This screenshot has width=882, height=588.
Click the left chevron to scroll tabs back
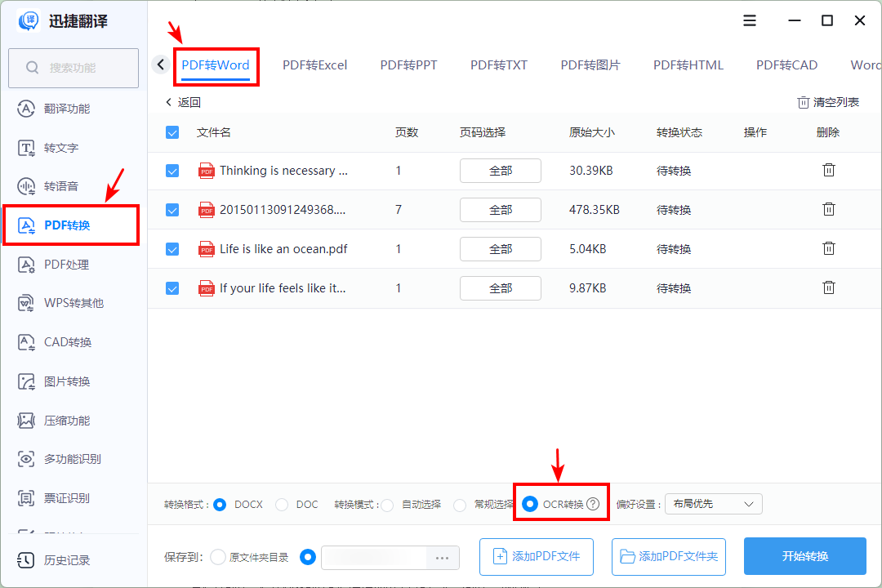tap(161, 65)
